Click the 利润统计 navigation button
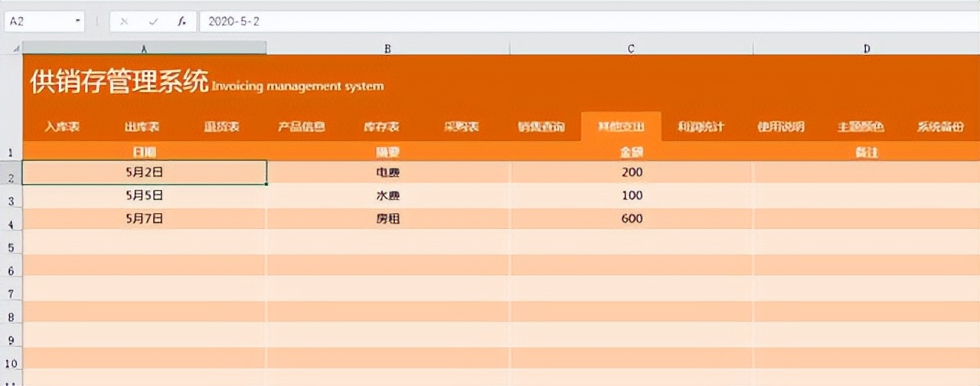The width and height of the screenshot is (980, 386). point(701,127)
